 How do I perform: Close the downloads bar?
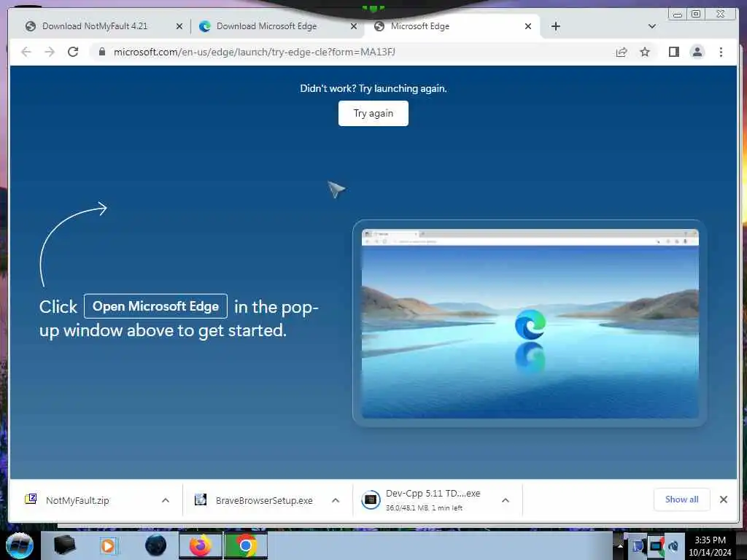click(723, 499)
